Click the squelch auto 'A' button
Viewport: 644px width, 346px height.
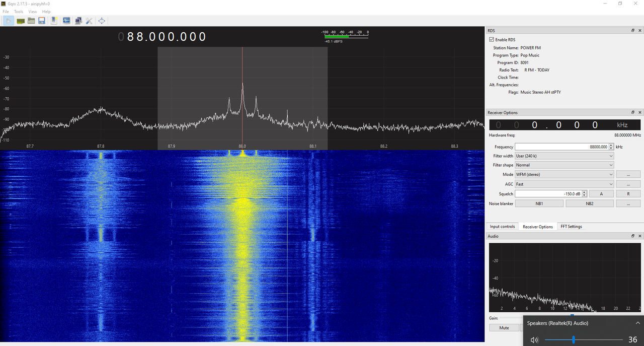601,194
